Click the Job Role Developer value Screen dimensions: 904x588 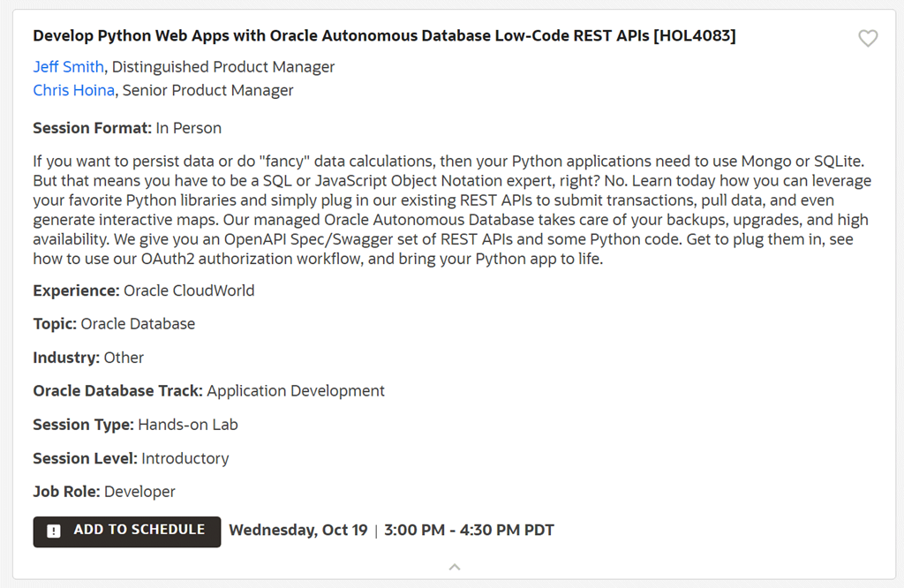click(139, 492)
